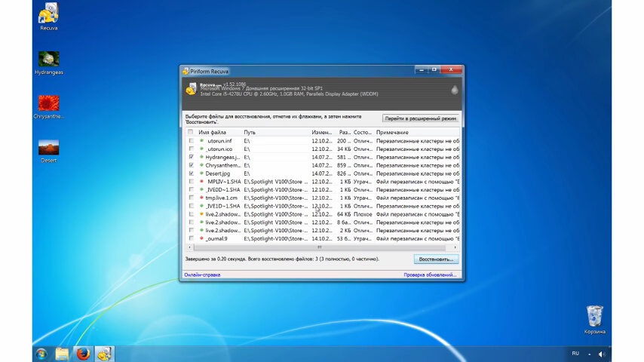Select the Chrysanthem... file name in list
The width and height of the screenshot is (644, 362).
pos(223,165)
